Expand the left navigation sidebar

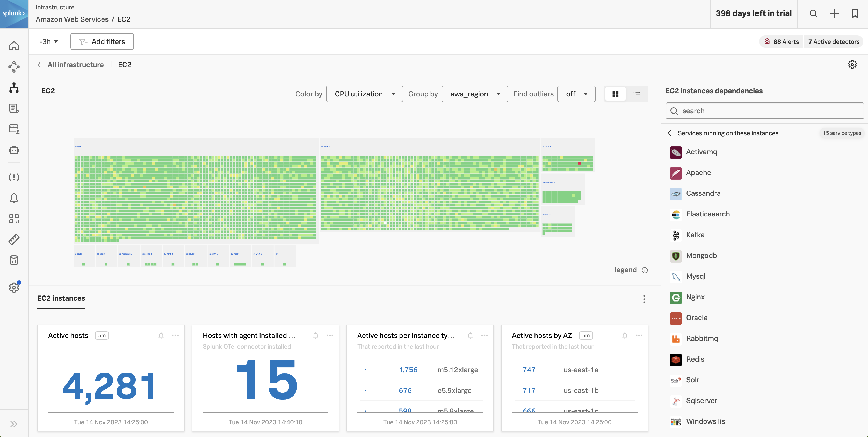pos(14,424)
